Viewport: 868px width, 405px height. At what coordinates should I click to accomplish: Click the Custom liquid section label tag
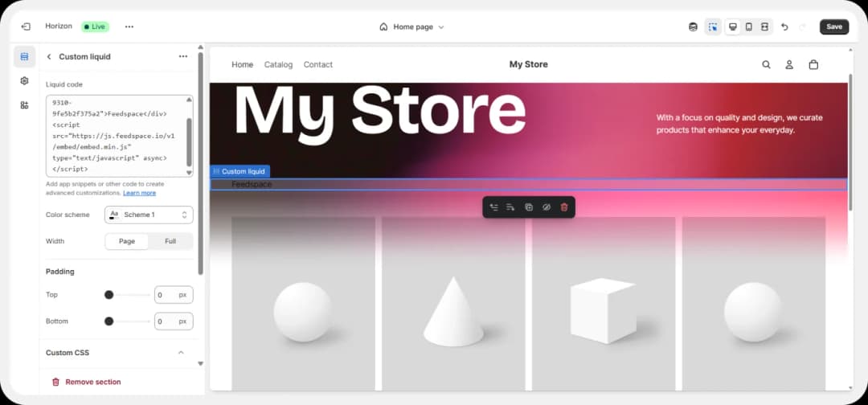coord(240,171)
